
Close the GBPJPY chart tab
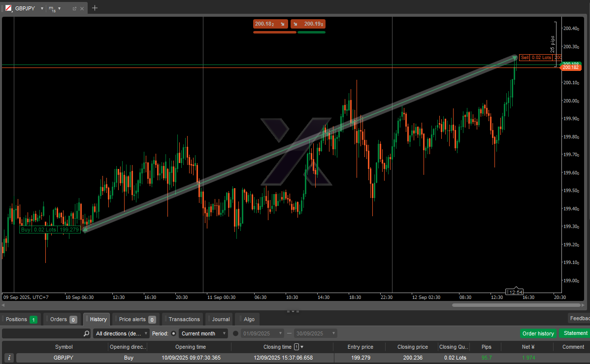point(82,8)
